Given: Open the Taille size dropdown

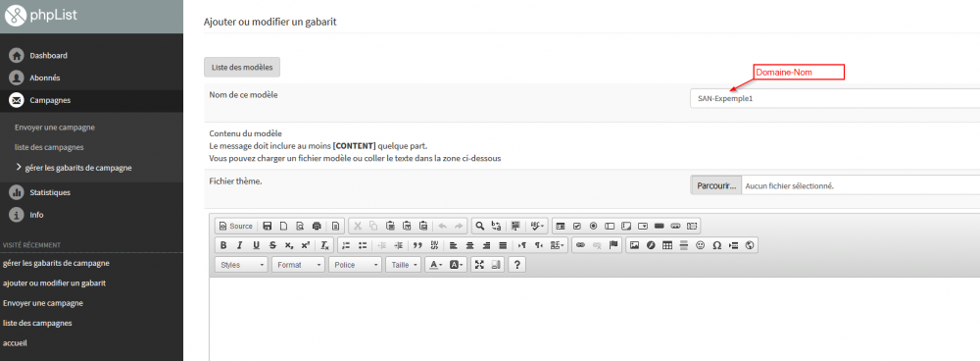Looking at the screenshot, I should 403,265.
